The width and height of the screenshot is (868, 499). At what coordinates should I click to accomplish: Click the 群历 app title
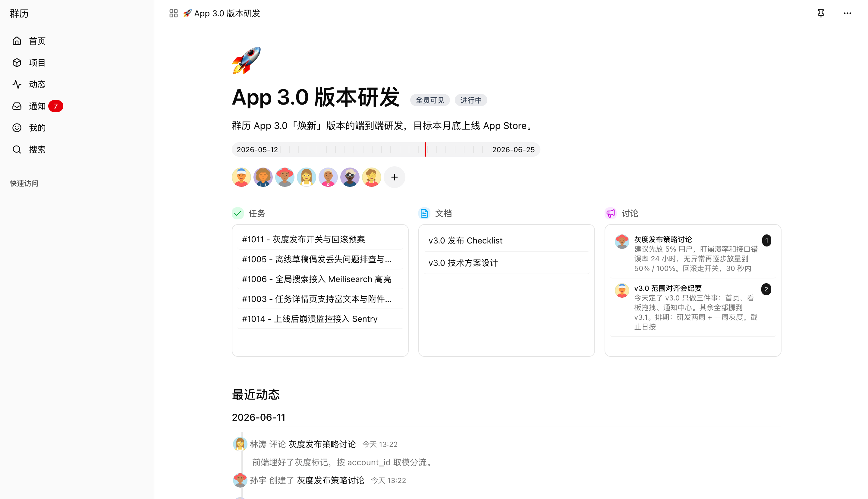pyautogui.click(x=19, y=13)
